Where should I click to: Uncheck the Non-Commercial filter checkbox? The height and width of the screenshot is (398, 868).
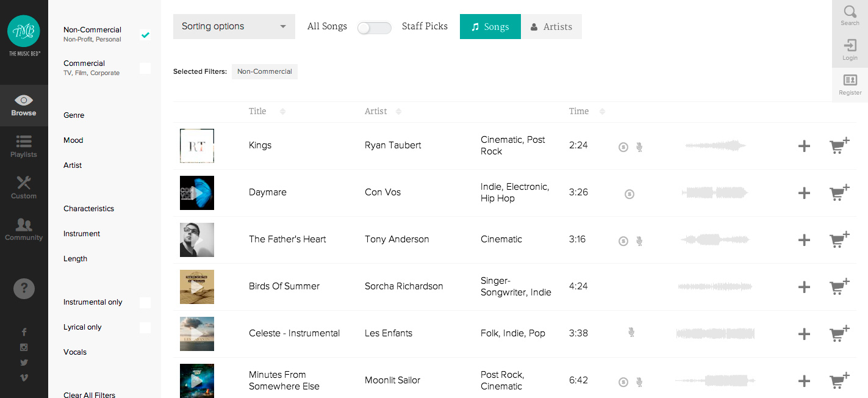point(145,35)
